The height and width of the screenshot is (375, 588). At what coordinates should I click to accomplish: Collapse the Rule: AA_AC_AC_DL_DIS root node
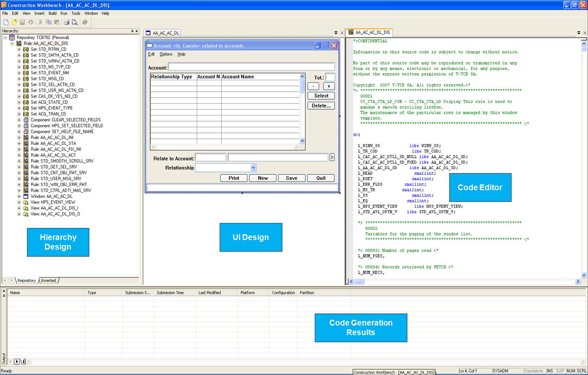[x=12, y=43]
